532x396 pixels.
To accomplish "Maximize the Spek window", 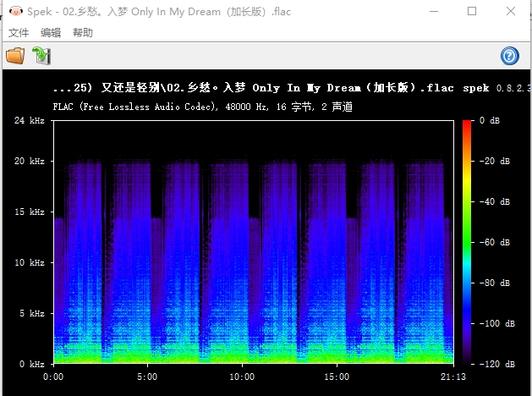I will [472, 11].
